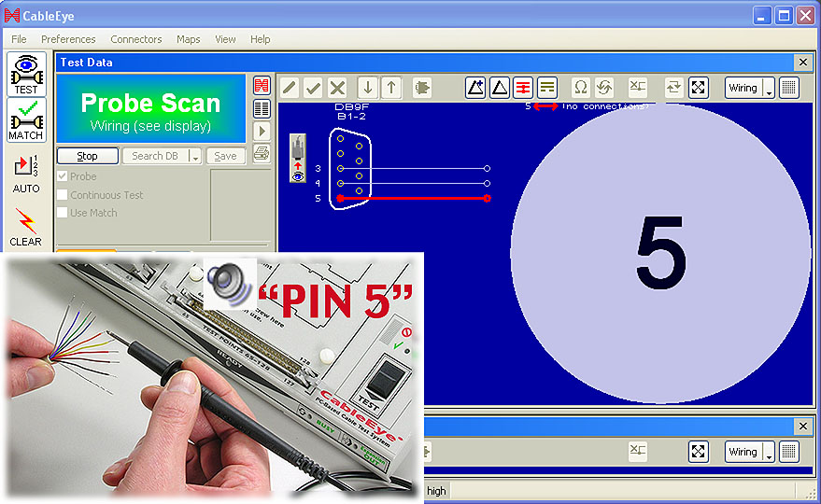
Task: Enable the Continuous Test checkbox
Action: [63, 195]
